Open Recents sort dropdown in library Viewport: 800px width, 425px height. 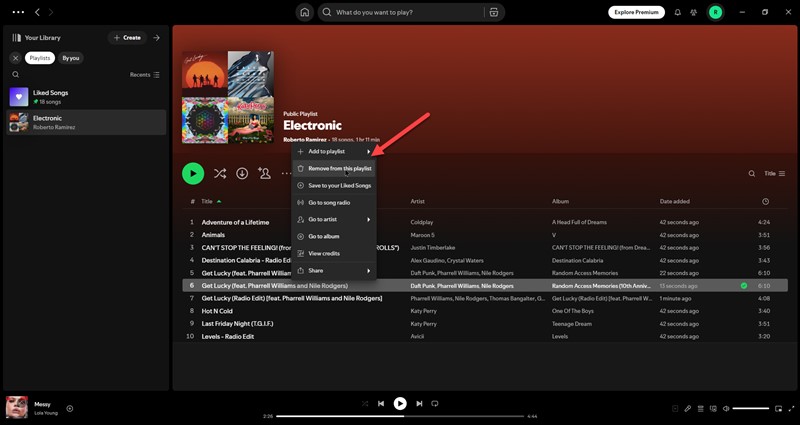click(x=144, y=74)
